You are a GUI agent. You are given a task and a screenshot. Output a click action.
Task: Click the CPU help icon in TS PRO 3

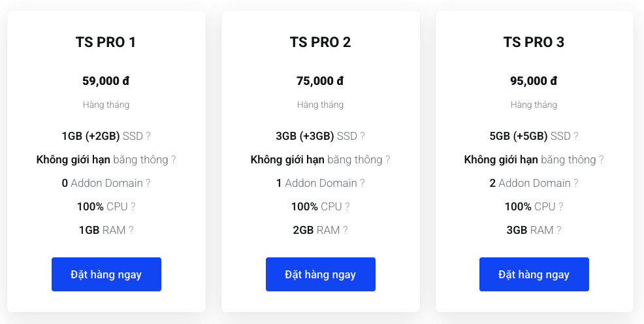click(x=561, y=206)
